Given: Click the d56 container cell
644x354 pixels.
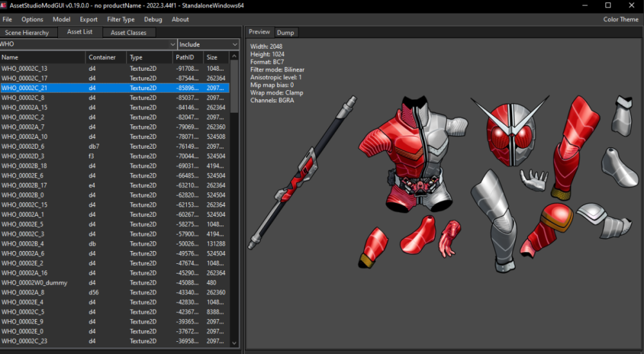Looking at the screenshot, I should tap(106, 292).
